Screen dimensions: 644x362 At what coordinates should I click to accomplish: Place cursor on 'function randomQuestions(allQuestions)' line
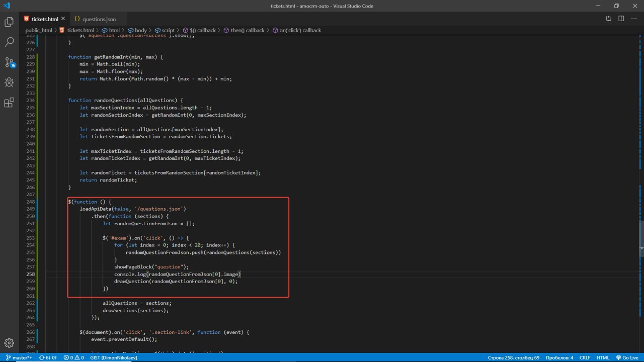[126, 100]
